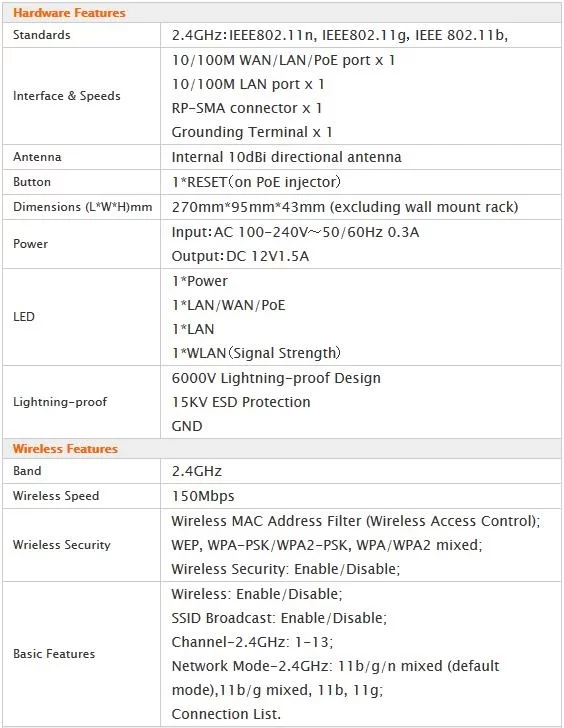Screen dimensions: 564x728
Task: Click the Lightning-proof row label
Action: click(x=60, y=402)
